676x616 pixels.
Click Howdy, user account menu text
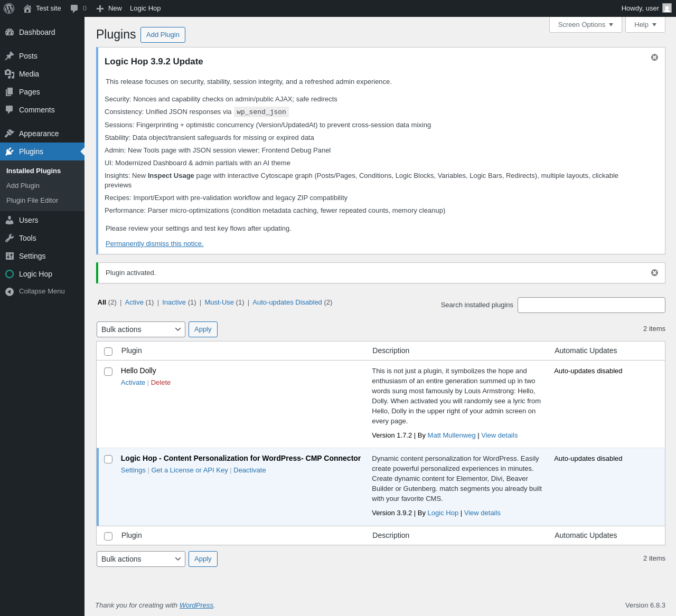[640, 8]
